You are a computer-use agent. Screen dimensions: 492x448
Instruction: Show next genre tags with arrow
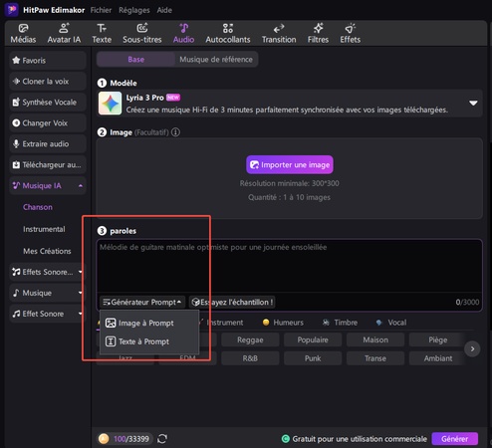click(x=472, y=349)
